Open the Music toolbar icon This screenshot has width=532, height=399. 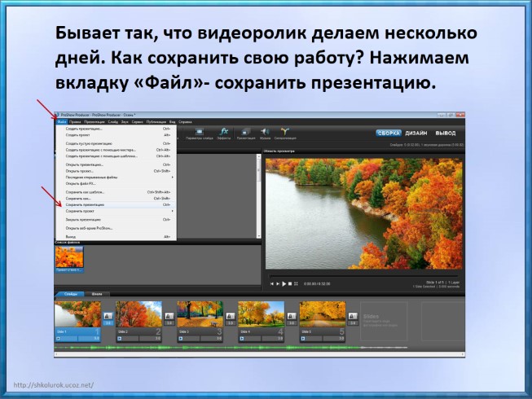(265, 133)
